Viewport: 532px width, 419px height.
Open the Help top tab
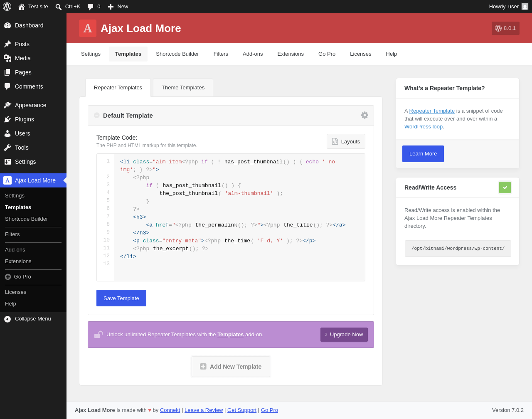(392, 54)
